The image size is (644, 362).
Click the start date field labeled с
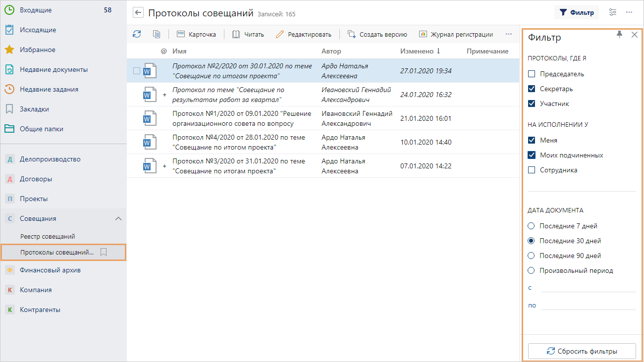tap(588, 287)
